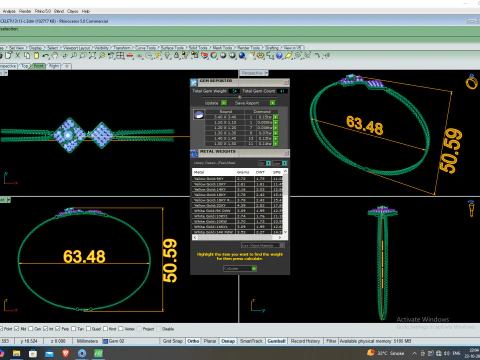Click the light bulb Hide/Show icon

167,56
